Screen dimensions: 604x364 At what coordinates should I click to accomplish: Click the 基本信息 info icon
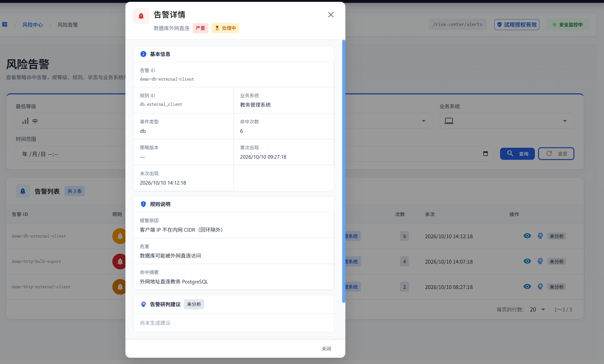click(x=143, y=54)
